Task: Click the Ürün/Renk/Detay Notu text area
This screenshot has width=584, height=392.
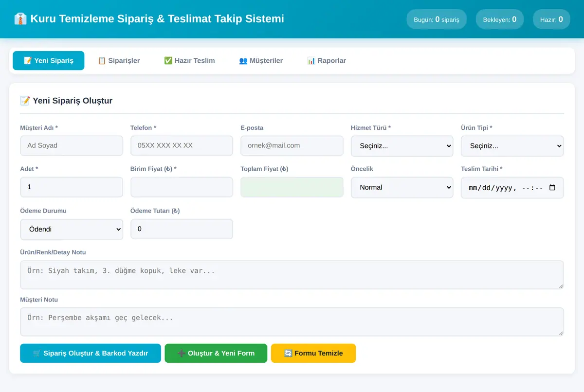Action: 292,275
